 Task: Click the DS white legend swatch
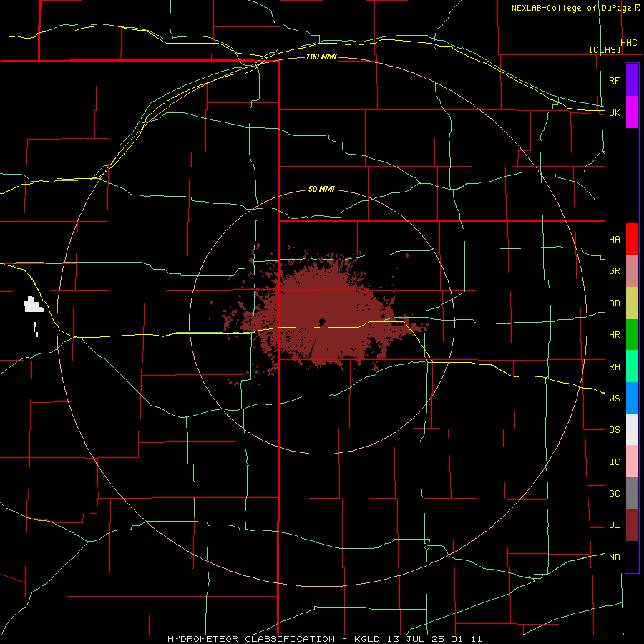(632, 429)
